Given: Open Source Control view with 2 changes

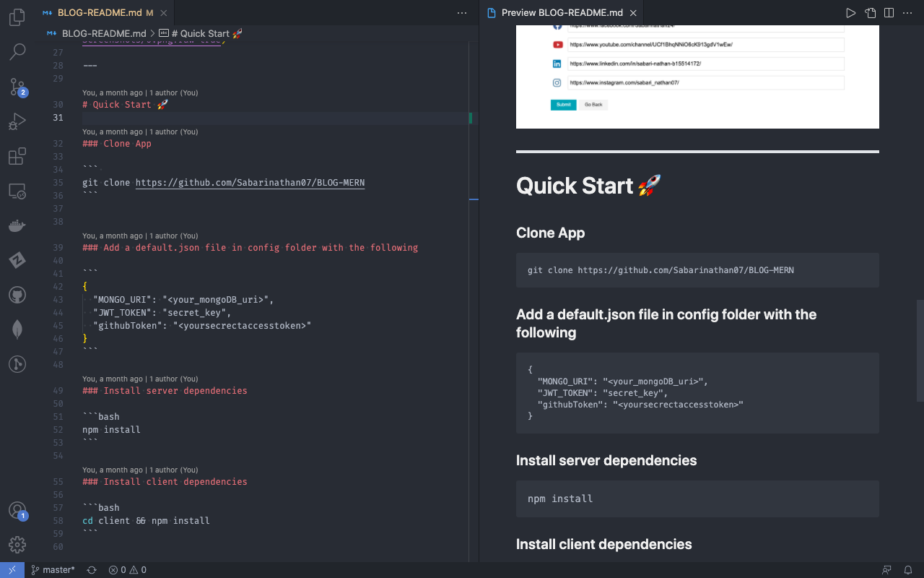Looking at the screenshot, I should coord(17,87).
